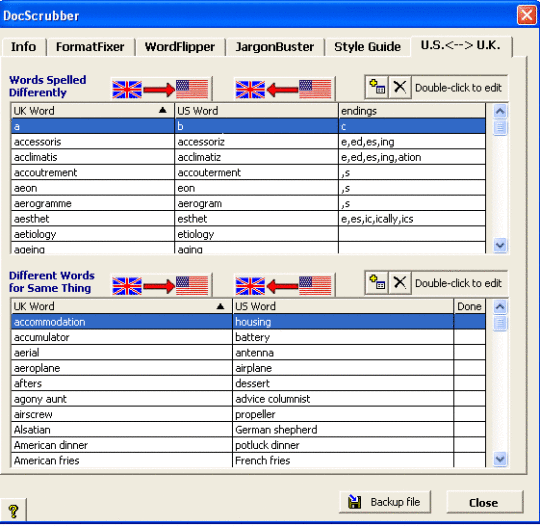This screenshot has height=526, width=540.
Task: Click the 'e,es,ic,ically,ics' endings cell
Action: pyautogui.click(x=412, y=219)
